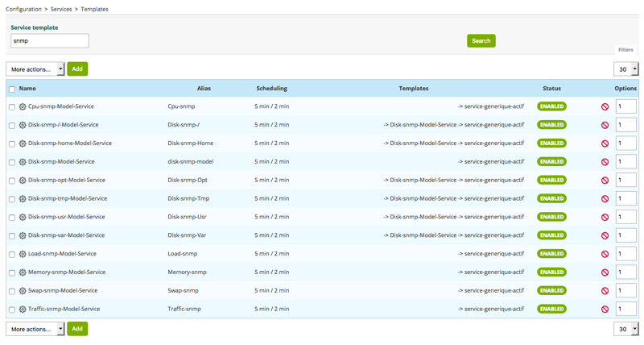Expand the top page size dropdown showing 30
Viewport: 644px width, 345px height.
625,69
